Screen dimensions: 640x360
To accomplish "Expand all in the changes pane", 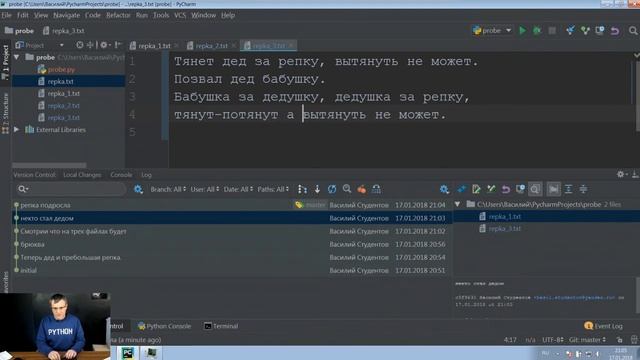I will coord(568,189).
